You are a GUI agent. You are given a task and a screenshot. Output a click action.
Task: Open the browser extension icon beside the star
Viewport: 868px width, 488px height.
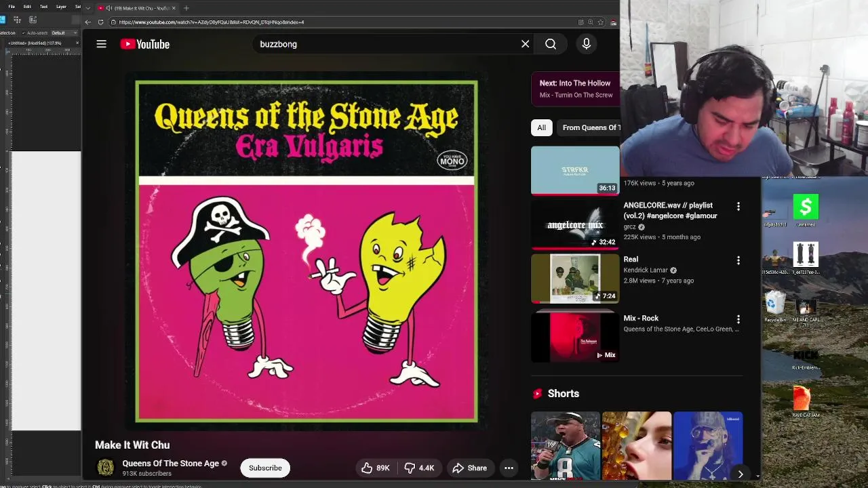[x=613, y=22]
